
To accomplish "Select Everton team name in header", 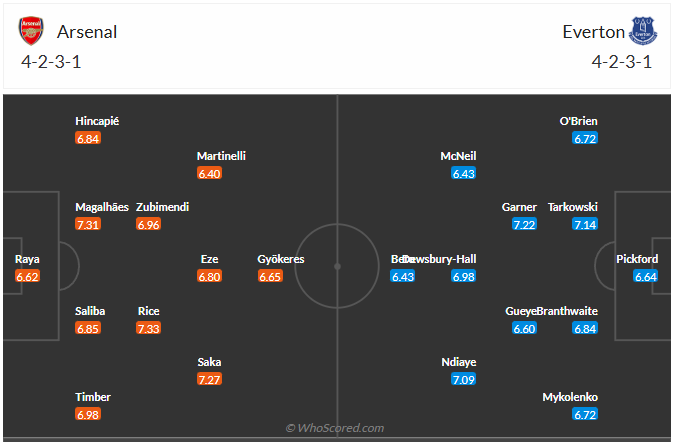I will click(x=593, y=32).
